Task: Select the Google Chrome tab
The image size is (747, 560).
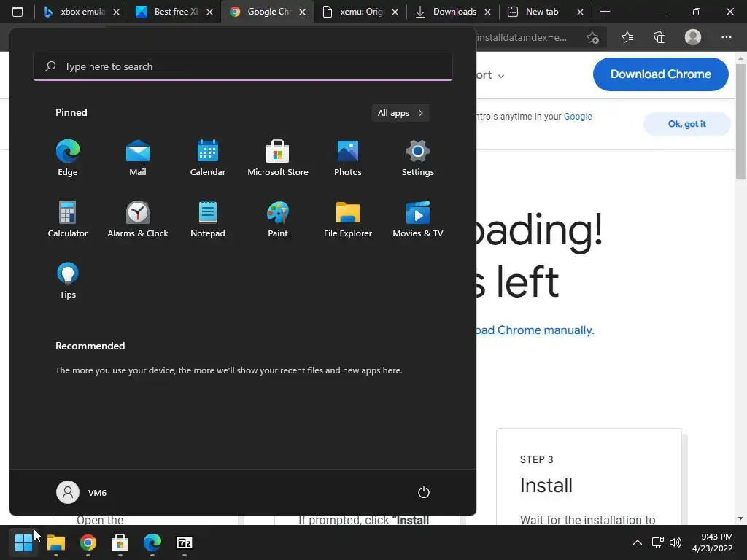Action: [268, 12]
